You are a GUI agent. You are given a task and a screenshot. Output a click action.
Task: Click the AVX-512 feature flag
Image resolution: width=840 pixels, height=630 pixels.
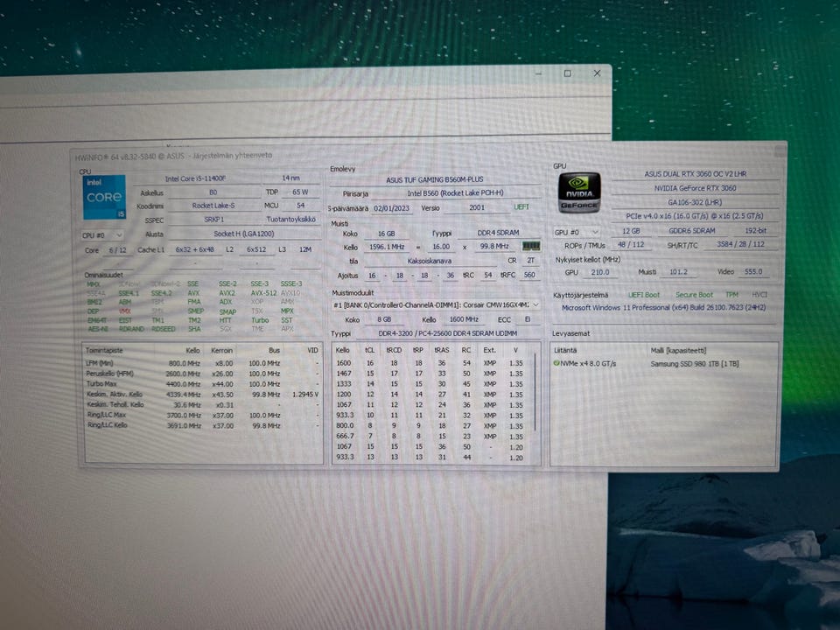(263, 293)
